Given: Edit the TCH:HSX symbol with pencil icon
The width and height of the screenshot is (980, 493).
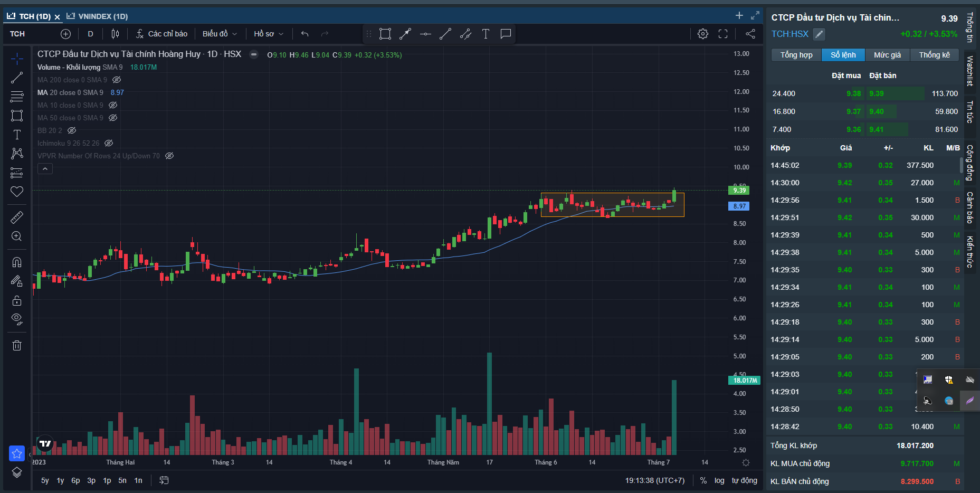Looking at the screenshot, I should coord(819,34).
